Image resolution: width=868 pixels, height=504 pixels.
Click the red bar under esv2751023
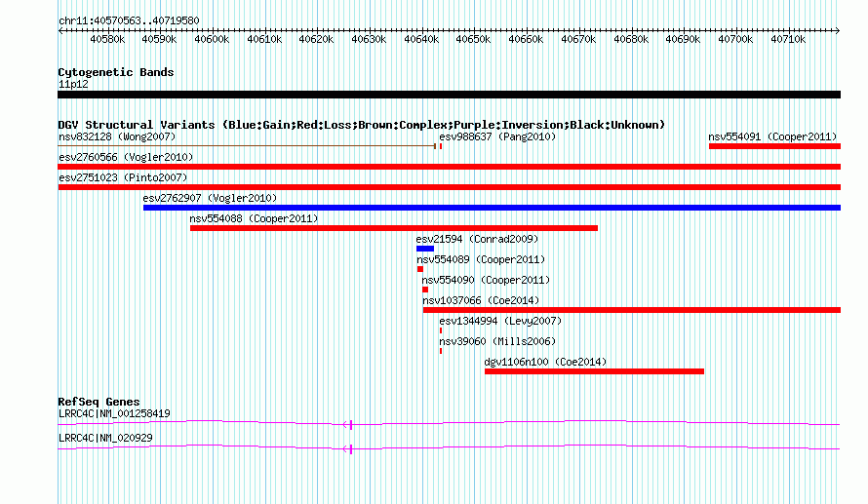tap(449, 187)
